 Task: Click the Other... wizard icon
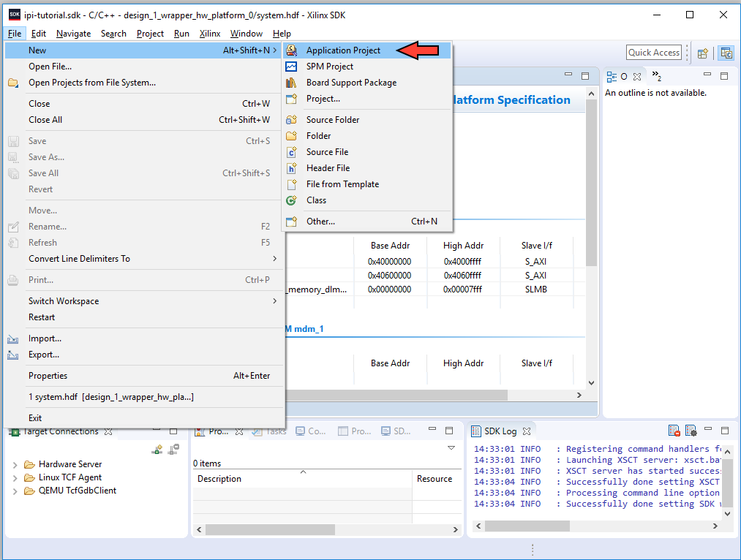[292, 221]
